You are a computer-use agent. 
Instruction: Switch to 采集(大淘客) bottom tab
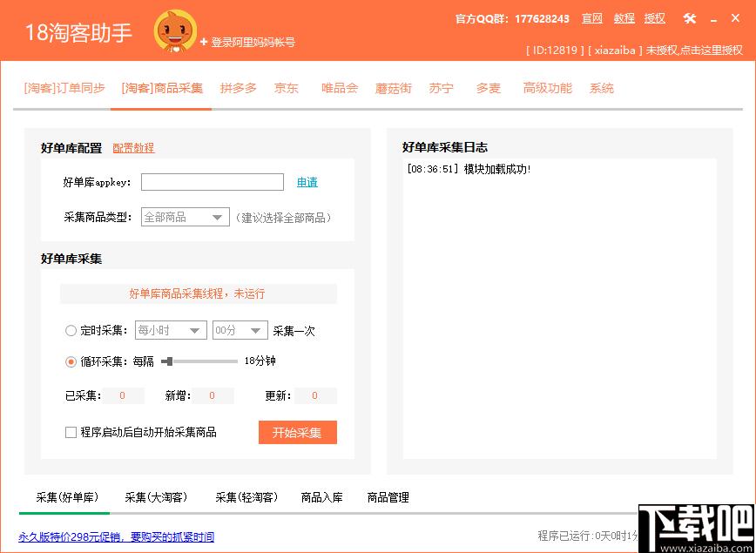pyautogui.click(x=156, y=497)
